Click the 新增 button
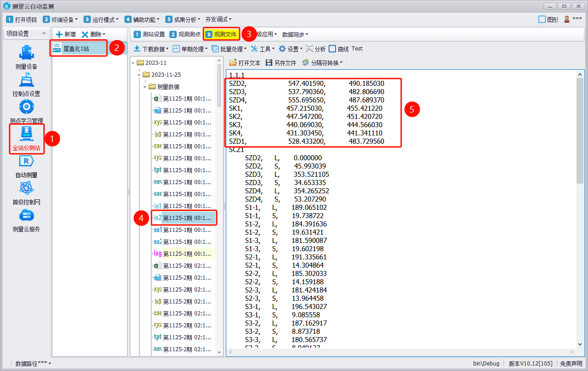The width and height of the screenshot is (588, 371). (x=66, y=34)
